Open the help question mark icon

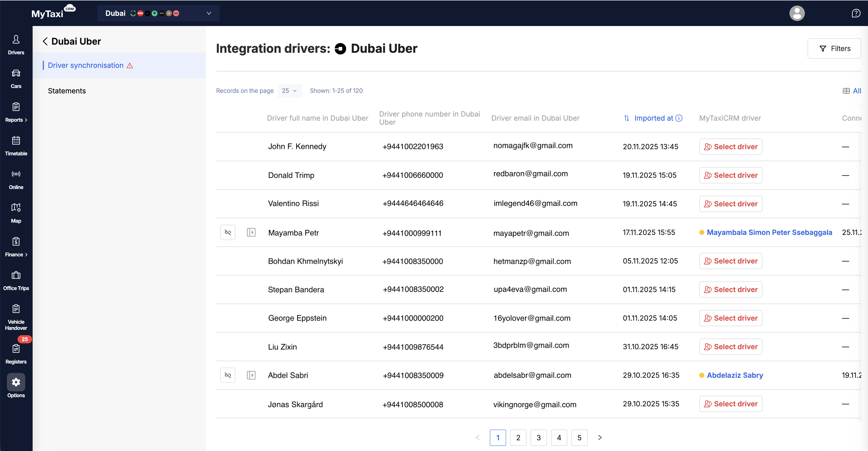[x=856, y=13]
